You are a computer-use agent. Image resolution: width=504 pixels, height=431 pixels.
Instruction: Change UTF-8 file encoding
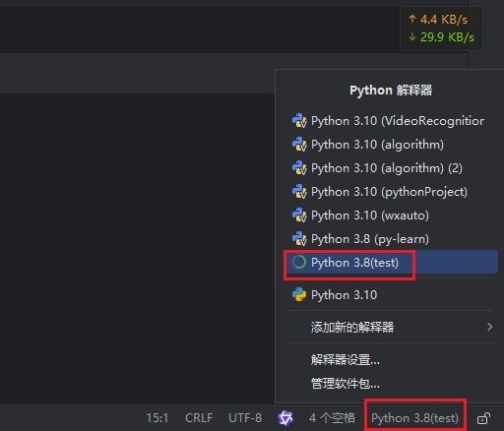pyautogui.click(x=245, y=418)
